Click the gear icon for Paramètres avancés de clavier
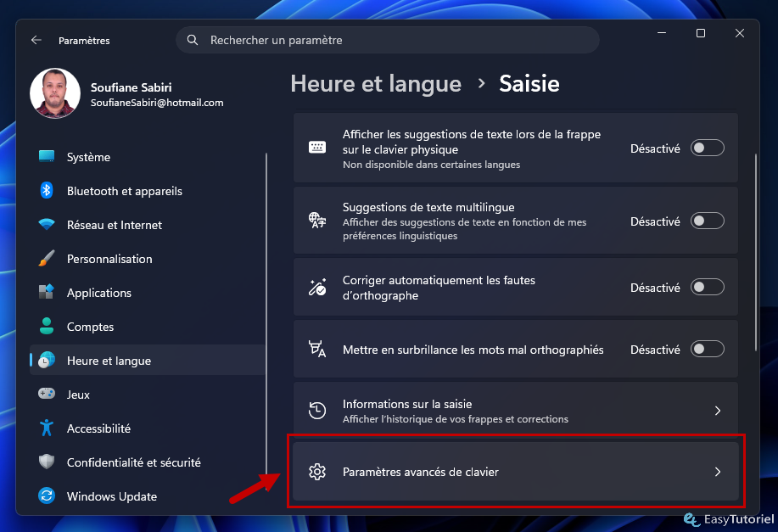 (x=317, y=472)
